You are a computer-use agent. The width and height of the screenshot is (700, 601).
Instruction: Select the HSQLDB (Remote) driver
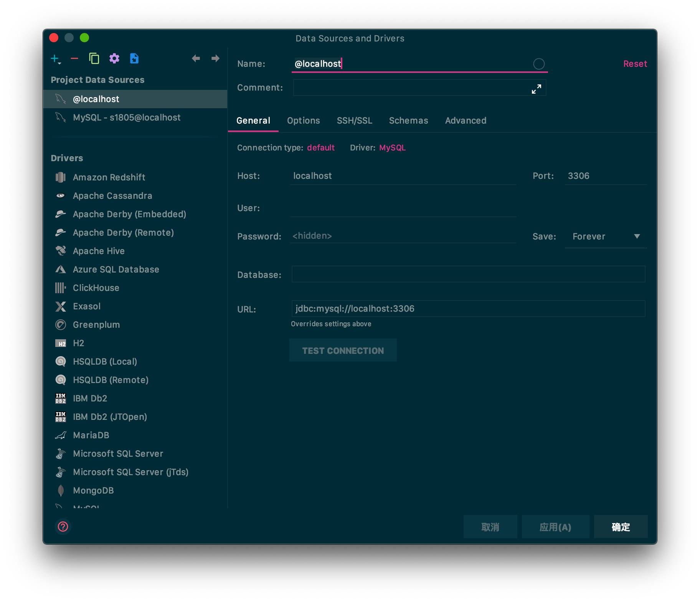pyautogui.click(x=135, y=380)
